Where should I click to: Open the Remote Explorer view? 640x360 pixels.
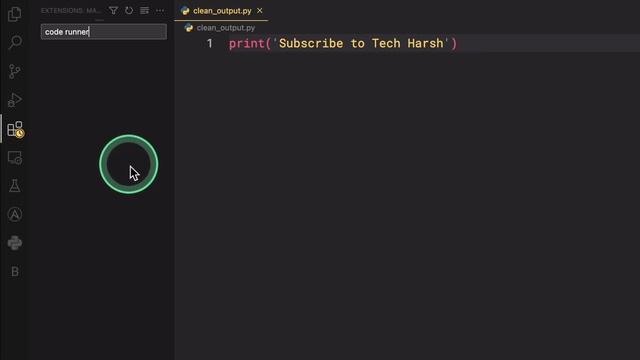[x=15, y=158]
